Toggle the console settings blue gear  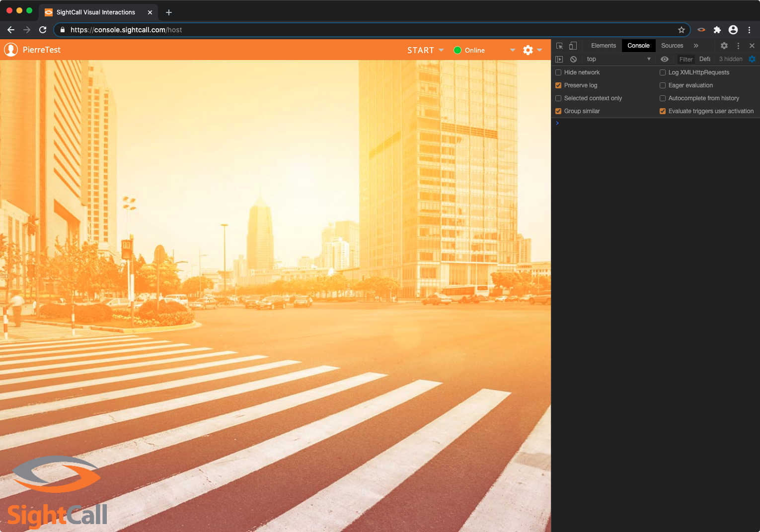tap(752, 59)
